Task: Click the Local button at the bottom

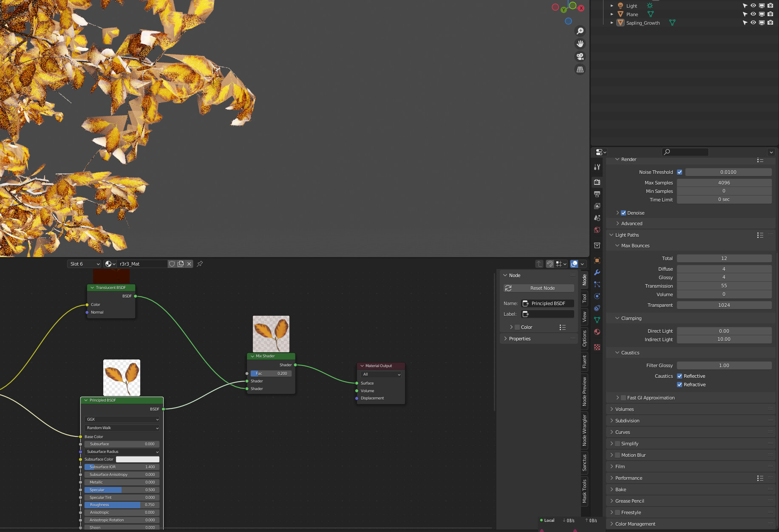Action: (x=548, y=521)
